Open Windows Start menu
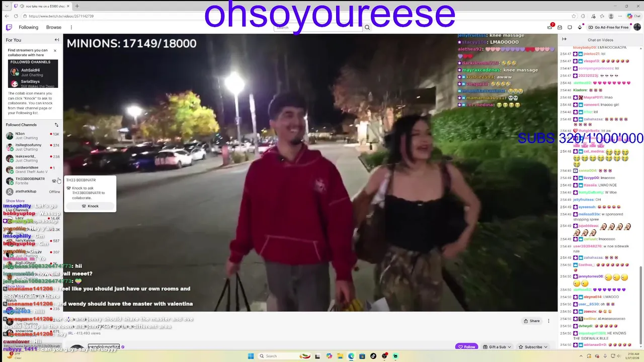Viewport: 644px width, 362px height. [x=251, y=356]
